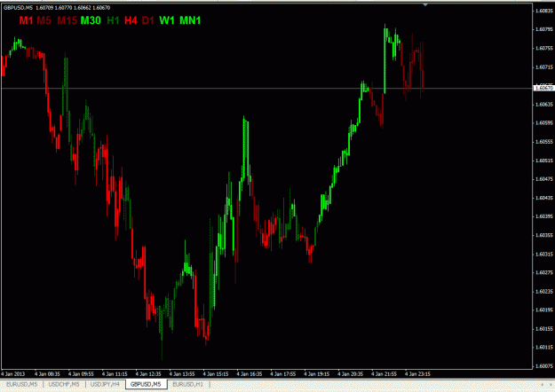This screenshot has width=555, height=392.
Task: Click the 1.60475 price axis label
Action: [x=544, y=179]
